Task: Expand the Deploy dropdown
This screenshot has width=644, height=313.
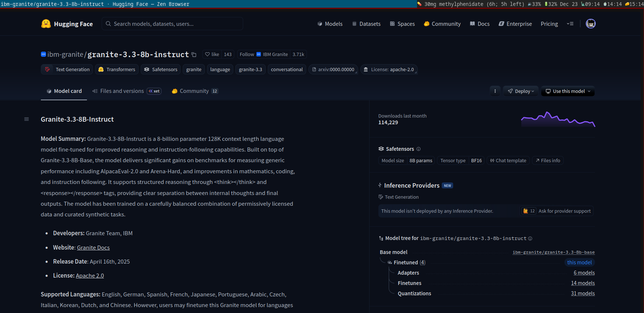Action: click(521, 91)
